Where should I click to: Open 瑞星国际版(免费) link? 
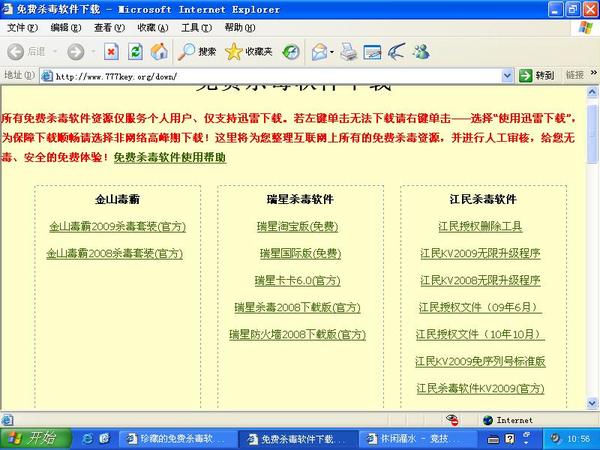click(300, 253)
